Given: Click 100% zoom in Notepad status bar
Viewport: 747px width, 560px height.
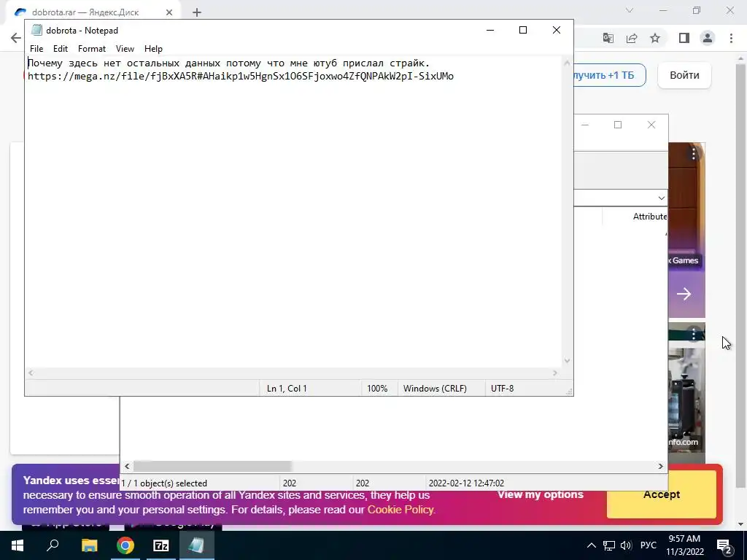Looking at the screenshot, I should click(x=377, y=389).
